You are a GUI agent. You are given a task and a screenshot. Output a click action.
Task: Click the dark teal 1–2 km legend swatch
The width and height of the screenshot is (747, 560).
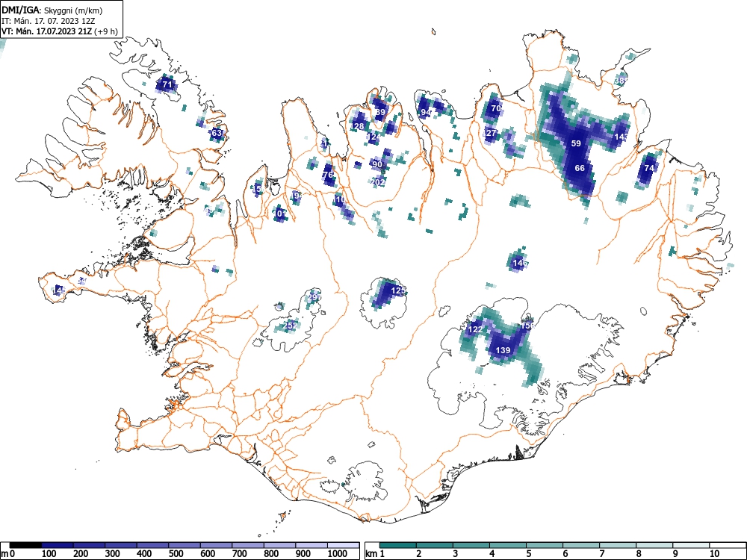(x=398, y=545)
